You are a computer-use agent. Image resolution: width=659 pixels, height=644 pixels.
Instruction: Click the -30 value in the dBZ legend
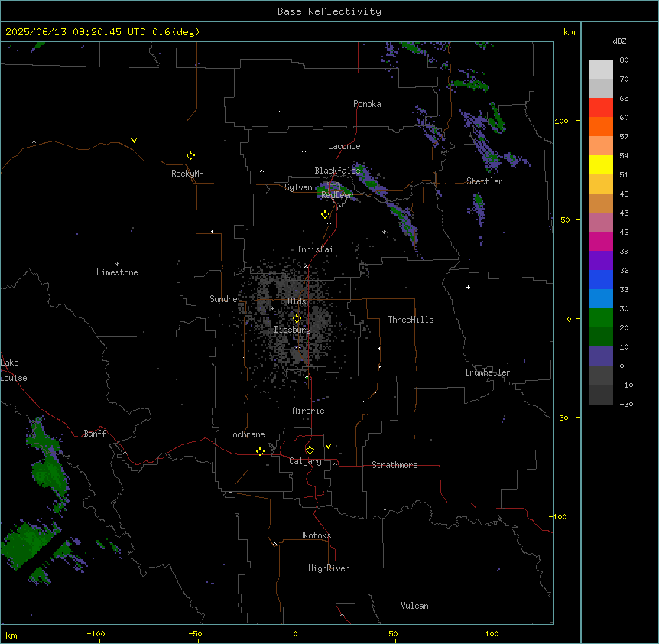click(x=626, y=404)
